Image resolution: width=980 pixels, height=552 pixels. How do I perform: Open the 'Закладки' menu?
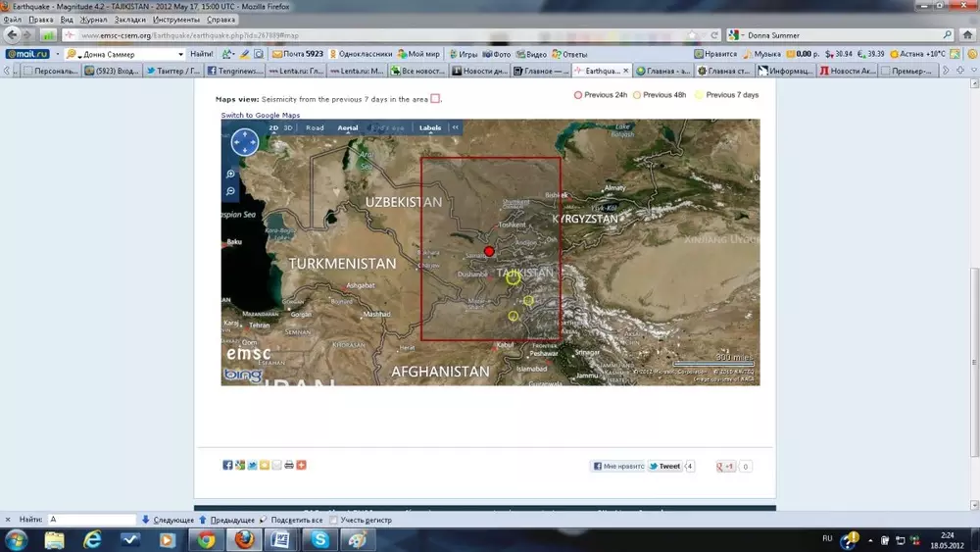click(x=130, y=19)
